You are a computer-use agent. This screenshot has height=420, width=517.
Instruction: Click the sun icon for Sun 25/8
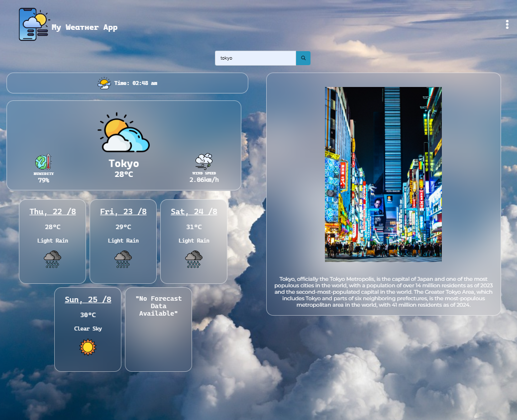(88, 347)
